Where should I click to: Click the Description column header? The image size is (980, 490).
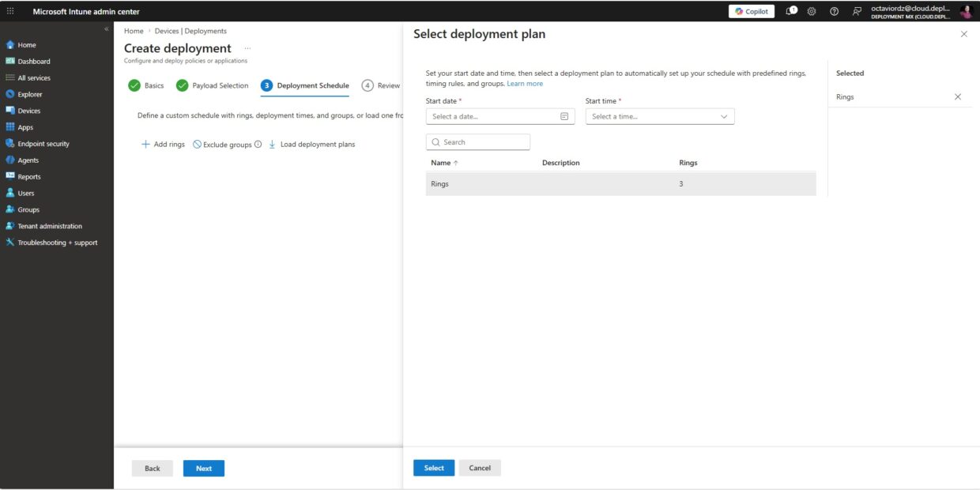click(561, 163)
